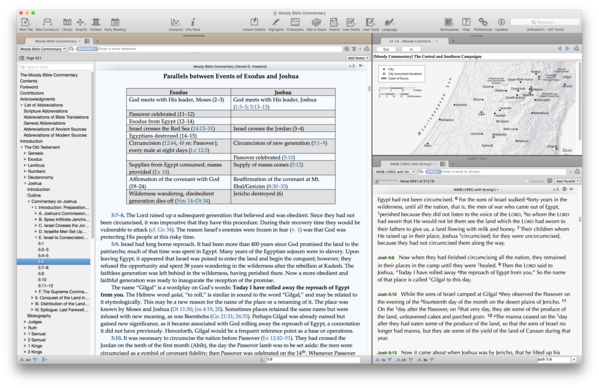Add new tab in Commentaries zone
This screenshot has width=599, height=388.
97,41
